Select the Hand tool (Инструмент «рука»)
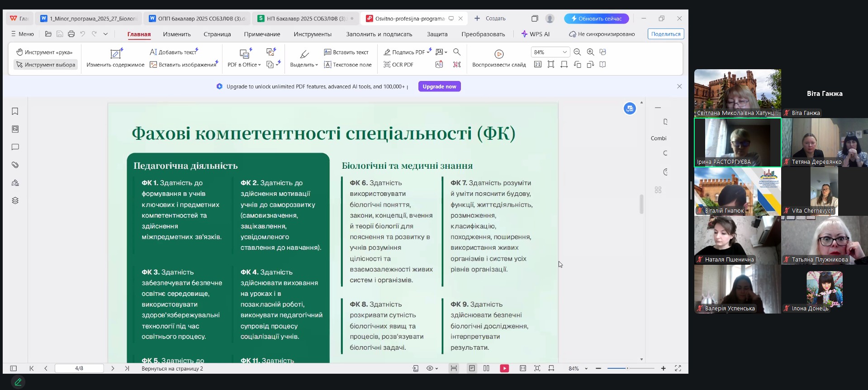This screenshot has height=390, width=868. coord(44,52)
